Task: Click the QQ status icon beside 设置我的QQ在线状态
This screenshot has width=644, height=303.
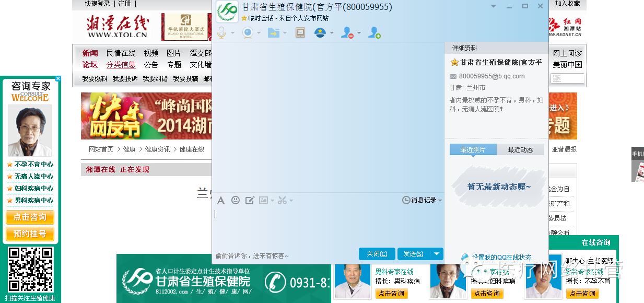Action: (465, 258)
